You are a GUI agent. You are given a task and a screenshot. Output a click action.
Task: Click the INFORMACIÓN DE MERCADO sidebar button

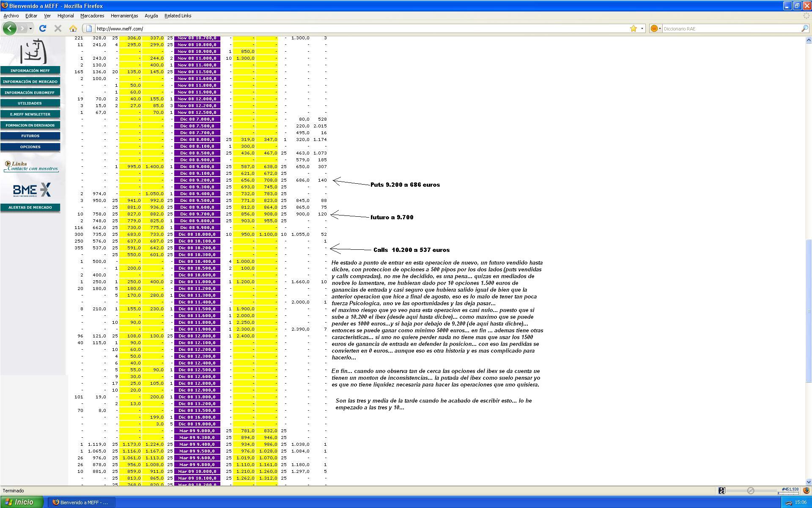pos(30,82)
